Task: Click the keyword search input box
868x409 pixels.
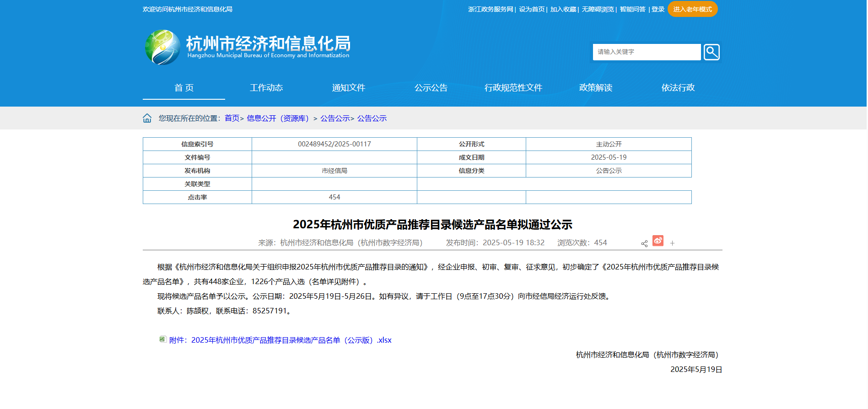Action: pos(647,52)
